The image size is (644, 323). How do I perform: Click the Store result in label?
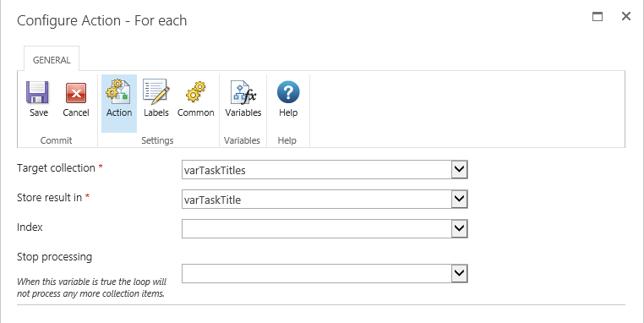click(x=49, y=198)
